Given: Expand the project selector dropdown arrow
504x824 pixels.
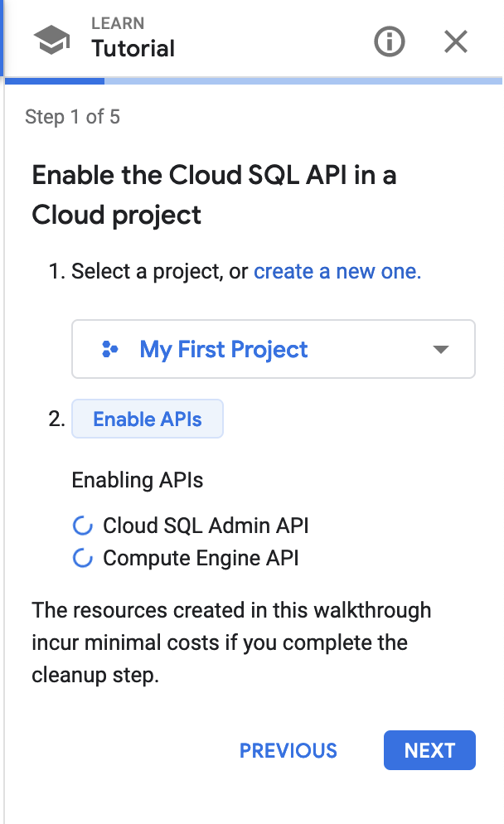Looking at the screenshot, I should [x=441, y=350].
